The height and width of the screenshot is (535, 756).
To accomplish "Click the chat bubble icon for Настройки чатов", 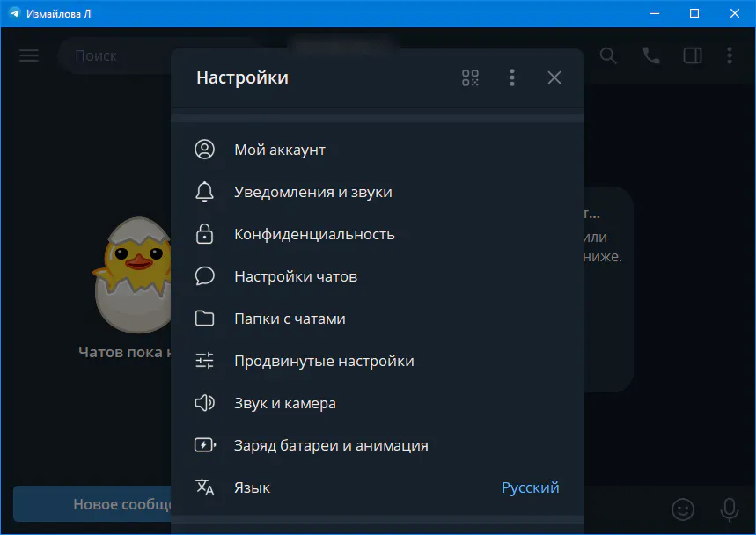I will click(205, 276).
